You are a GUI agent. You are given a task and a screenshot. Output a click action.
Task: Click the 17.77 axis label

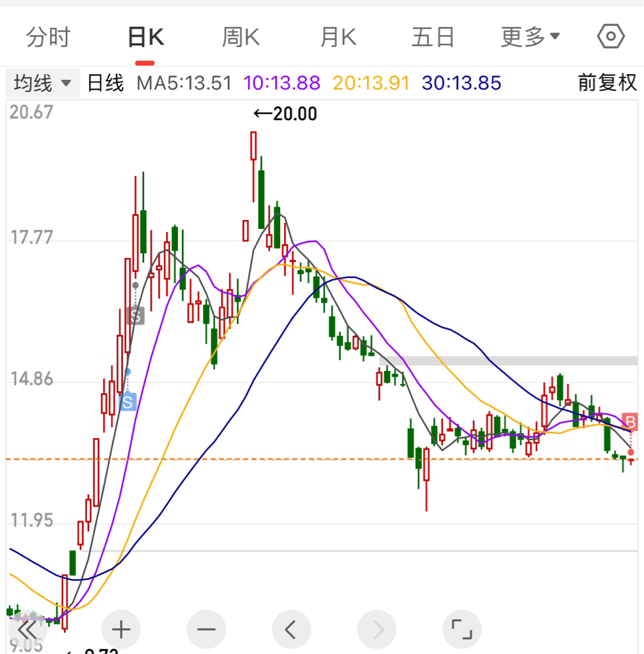[31, 238]
